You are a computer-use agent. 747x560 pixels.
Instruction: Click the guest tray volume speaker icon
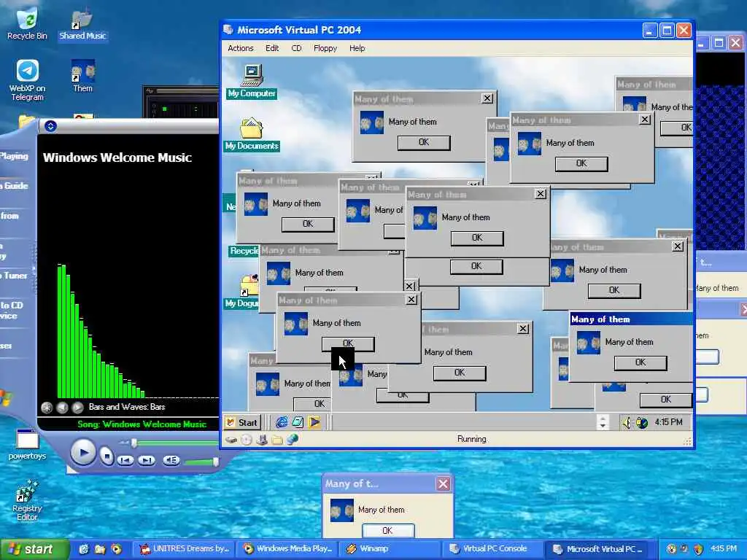(x=627, y=422)
